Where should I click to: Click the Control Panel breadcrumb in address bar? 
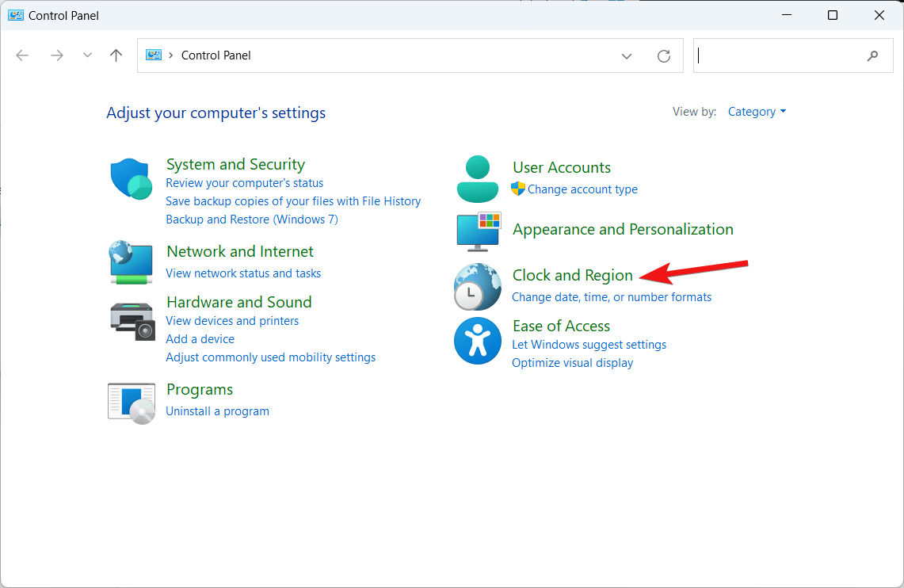point(216,55)
